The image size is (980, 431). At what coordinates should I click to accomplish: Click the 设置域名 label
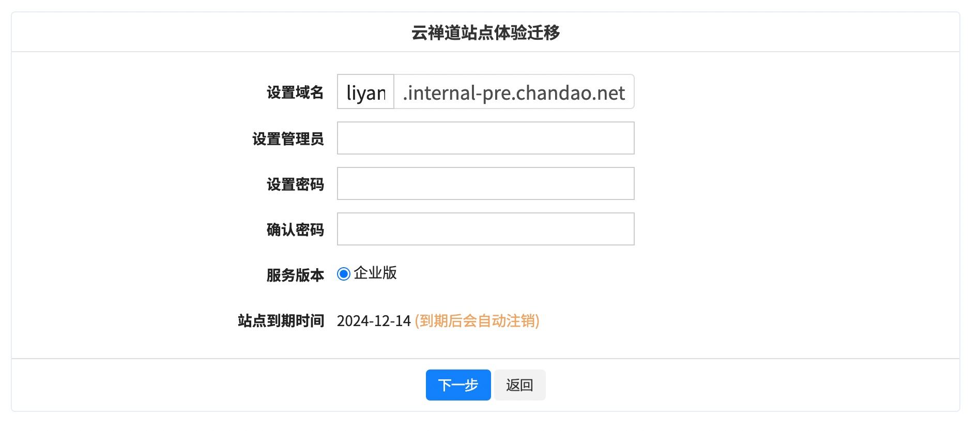(x=295, y=93)
